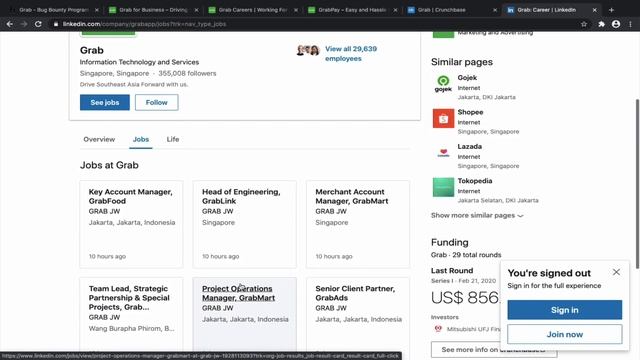Click the Gojek logo in Similar pages
The image size is (640, 360).
tap(443, 84)
